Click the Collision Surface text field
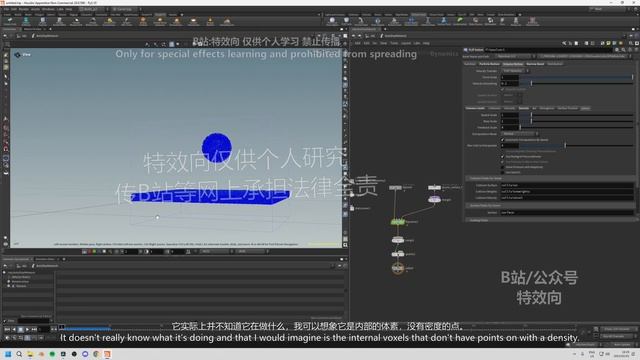640x360 pixels. (x=567, y=185)
